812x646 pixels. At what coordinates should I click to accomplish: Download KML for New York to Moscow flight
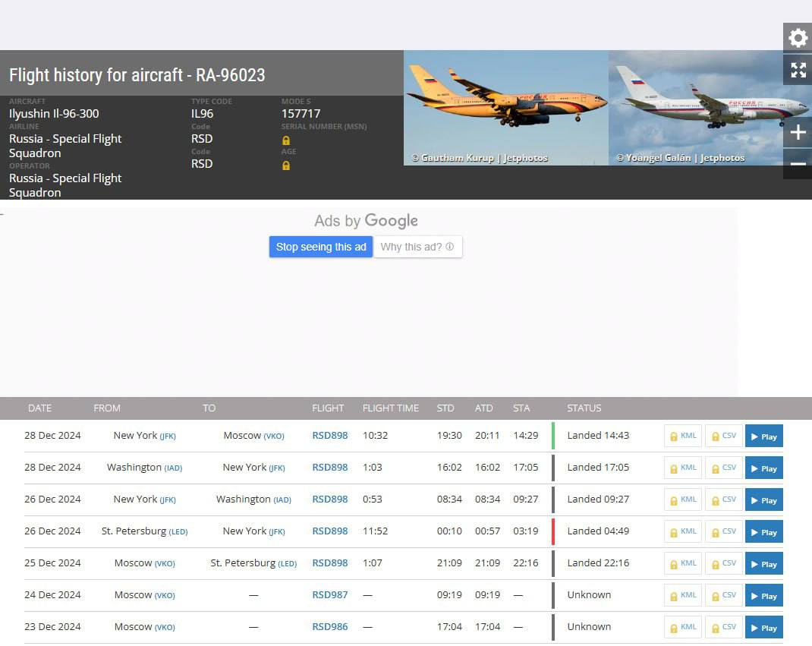coord(682,436)
